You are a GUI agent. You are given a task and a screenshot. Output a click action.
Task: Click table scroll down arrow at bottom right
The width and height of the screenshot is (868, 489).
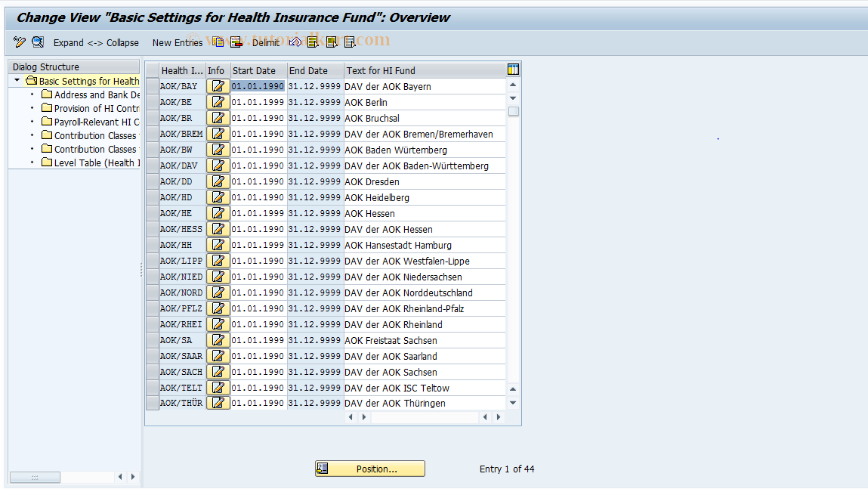pyautogui.click(x=513, y=403)
